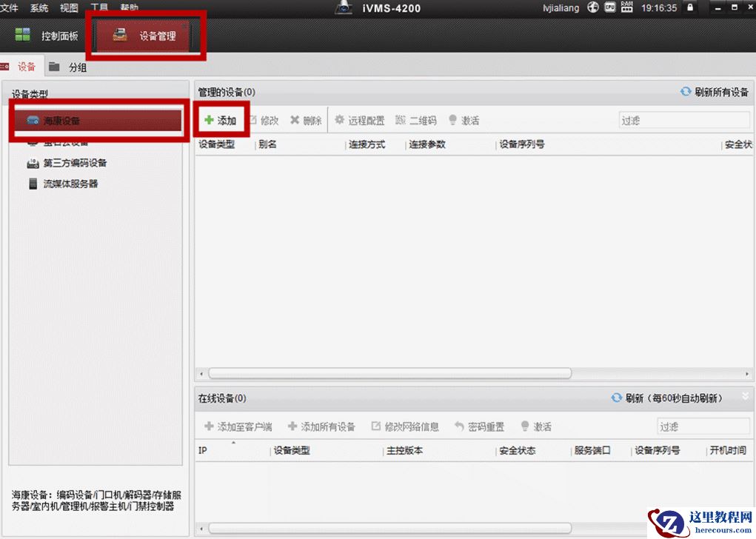Click 刷新所有设备 to refresh all devices
The width and height of the screenshot is (756, 539).
click(x=714, y=91)
